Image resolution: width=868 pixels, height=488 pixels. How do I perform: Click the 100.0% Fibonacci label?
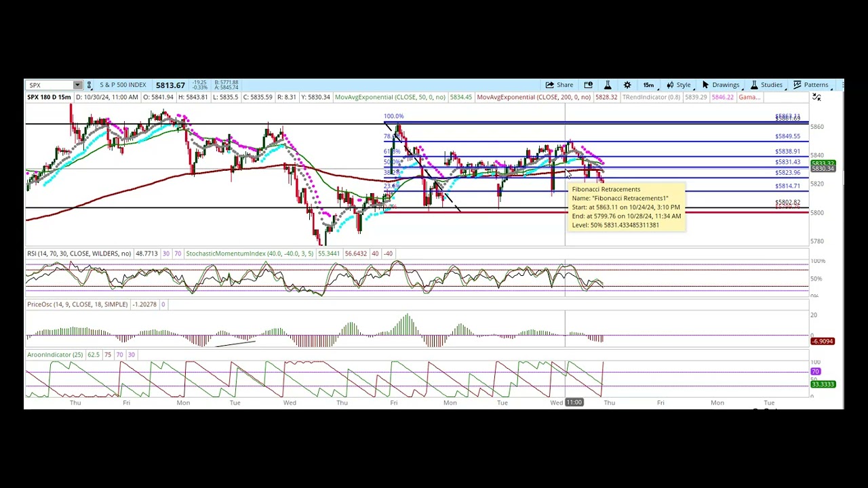[x=393, y=117]
